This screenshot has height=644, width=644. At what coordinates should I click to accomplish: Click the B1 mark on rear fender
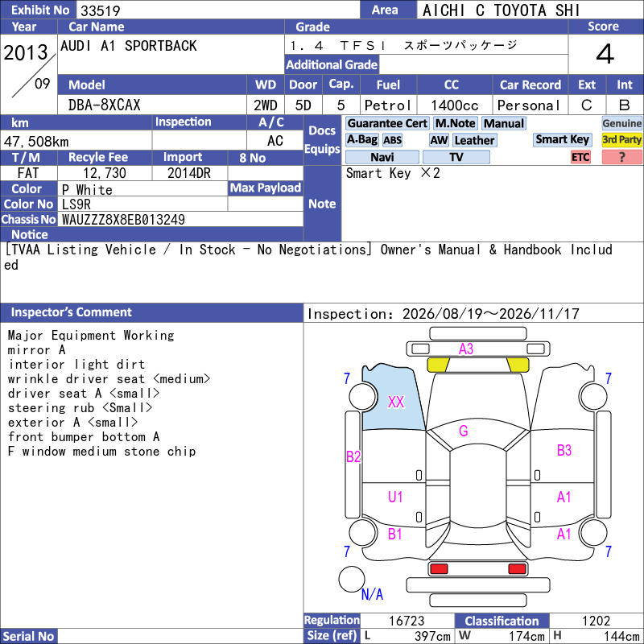tap(394, 534)
